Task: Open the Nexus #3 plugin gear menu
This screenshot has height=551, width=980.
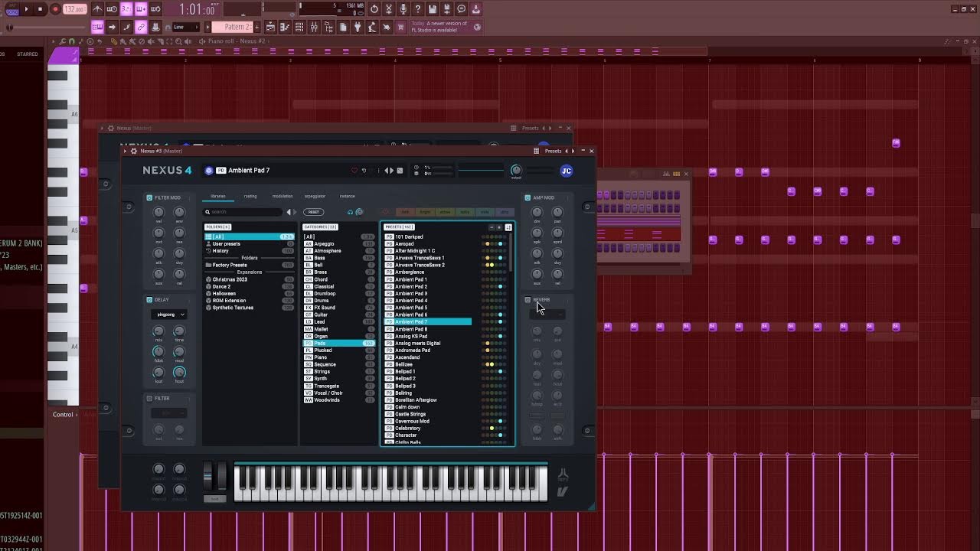Action: pyautogui.click(x=133, y=151)
